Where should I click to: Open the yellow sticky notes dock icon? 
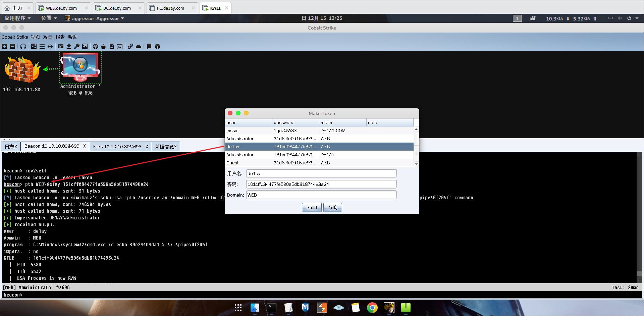[x=356, y=308]
